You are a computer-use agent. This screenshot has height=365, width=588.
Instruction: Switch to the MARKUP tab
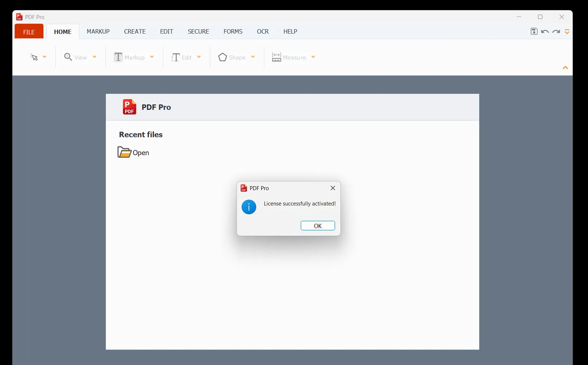[98, 31]
